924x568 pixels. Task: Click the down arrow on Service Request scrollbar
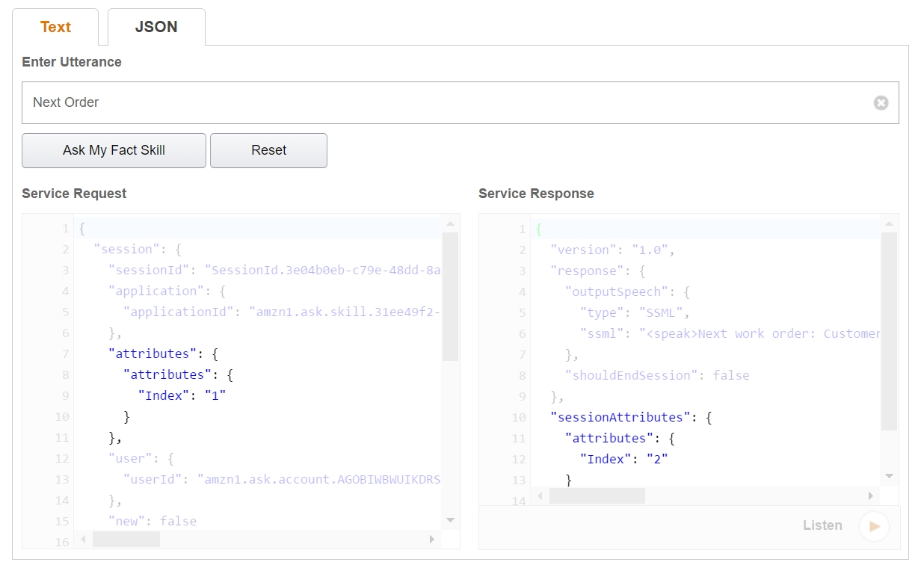pyautogui.click(x=450, y=520)
